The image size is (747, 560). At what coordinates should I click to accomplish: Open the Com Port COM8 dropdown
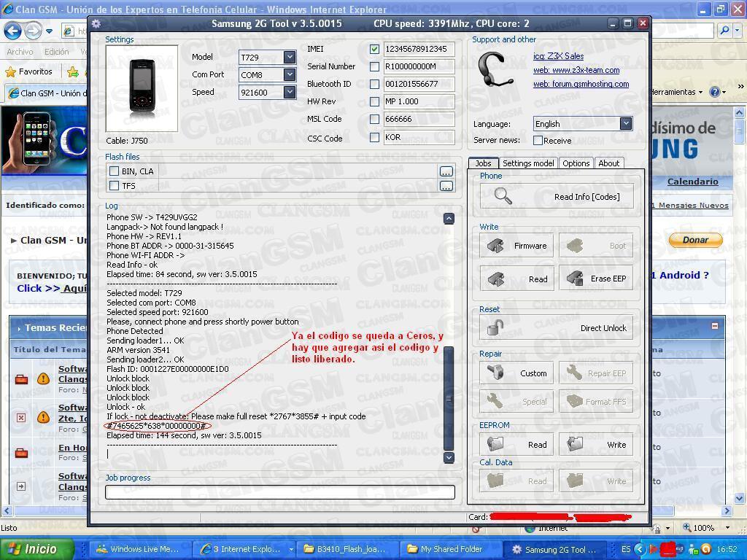tap(289, 75)
